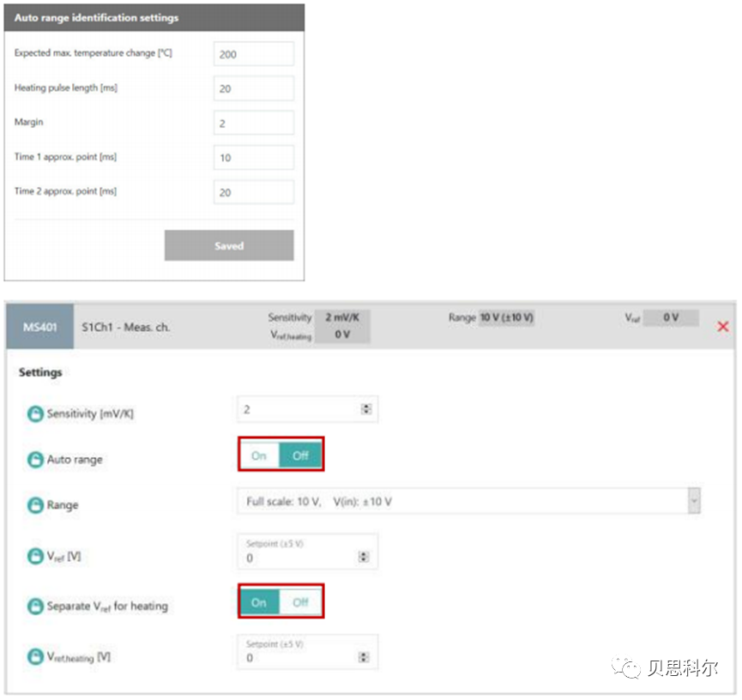
Task: Turn Auto range On
Action: [x=258, y=456]
